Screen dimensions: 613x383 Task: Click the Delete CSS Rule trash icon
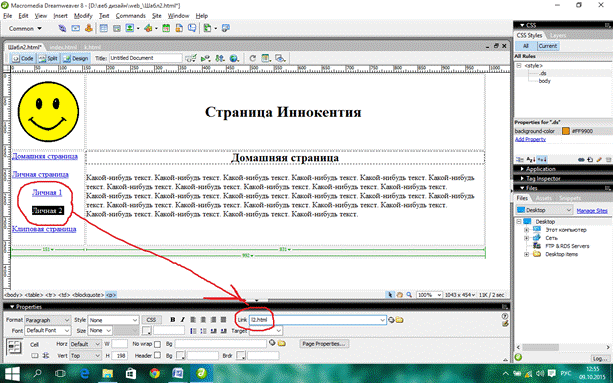pos(608,159)
